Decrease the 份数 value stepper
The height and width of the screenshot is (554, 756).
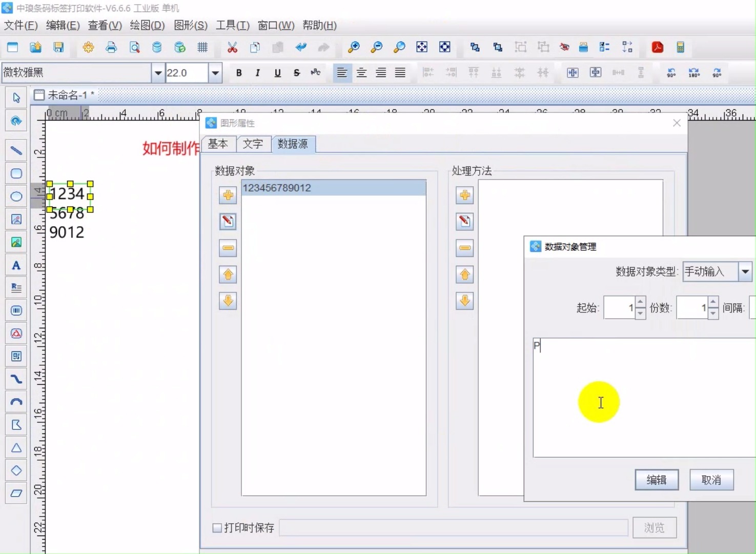713,313
